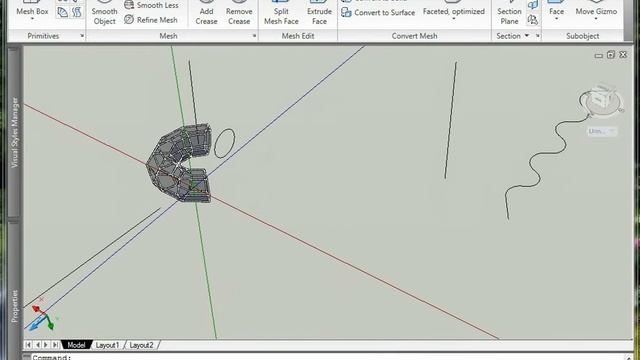Open the Visual Styles Manager palette

14,132
